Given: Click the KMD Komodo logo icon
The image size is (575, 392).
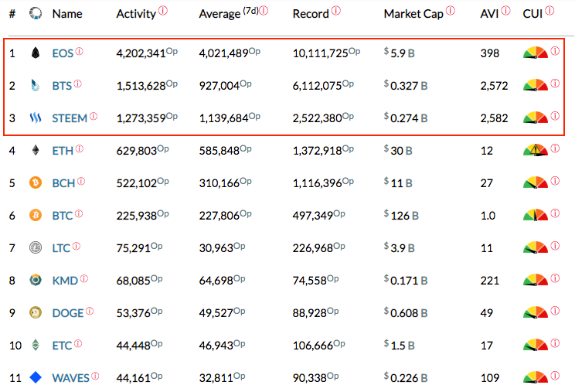Looking at the screenshot, I should (36, 280).
